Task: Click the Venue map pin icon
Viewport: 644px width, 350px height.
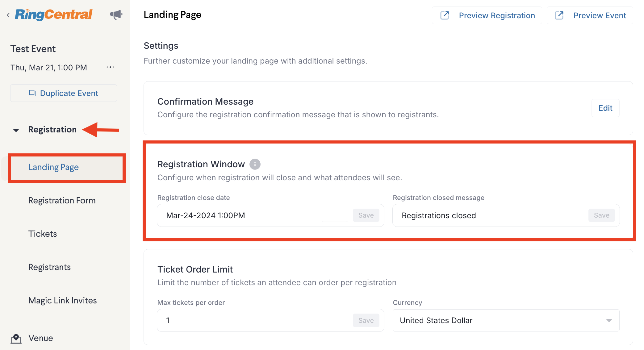Action: pyautogui.click(x=16, y=338)
